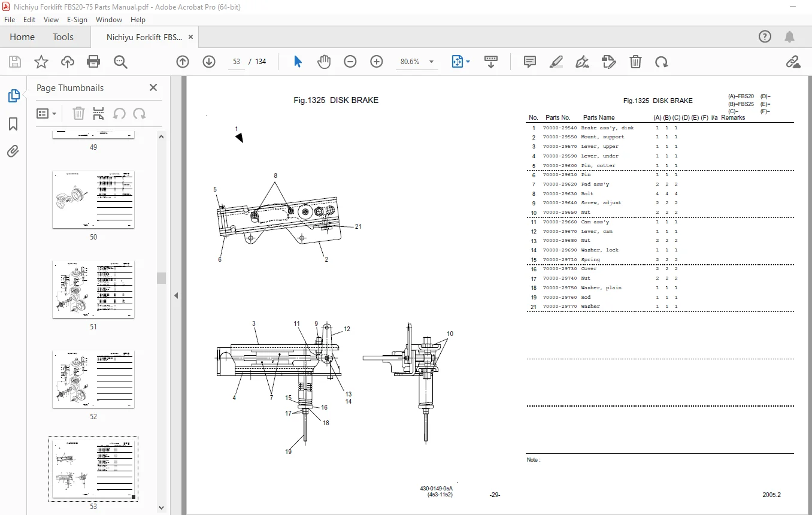Delete selected thumbnail pages
The image size is (812, 515).
tap(78, 113)
